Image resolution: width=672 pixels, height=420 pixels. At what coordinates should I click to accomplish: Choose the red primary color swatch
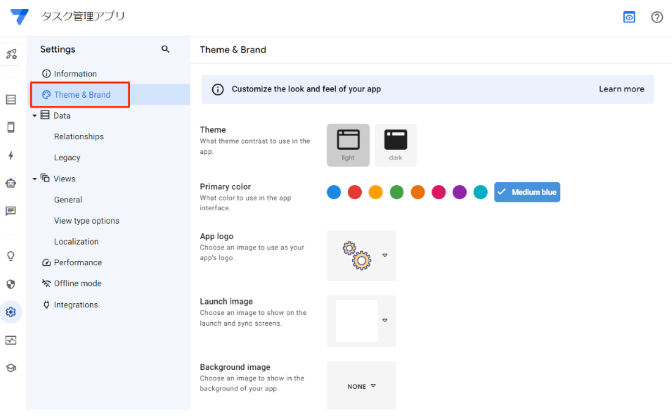[354, 192]
